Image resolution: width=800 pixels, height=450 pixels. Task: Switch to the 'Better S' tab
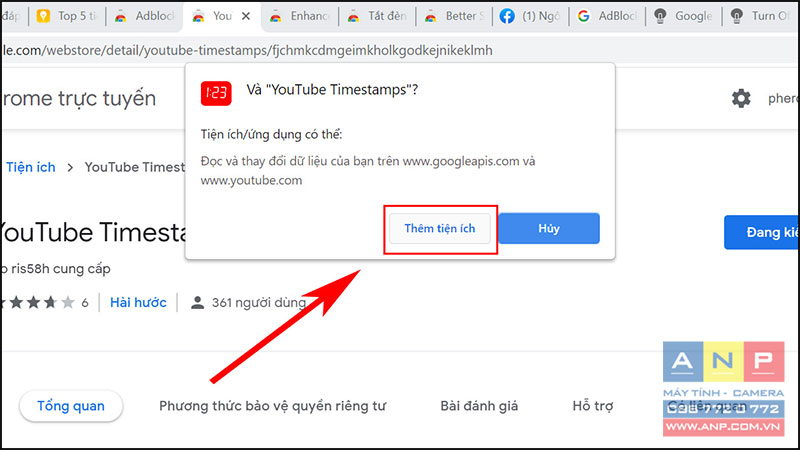coord(455,16)
